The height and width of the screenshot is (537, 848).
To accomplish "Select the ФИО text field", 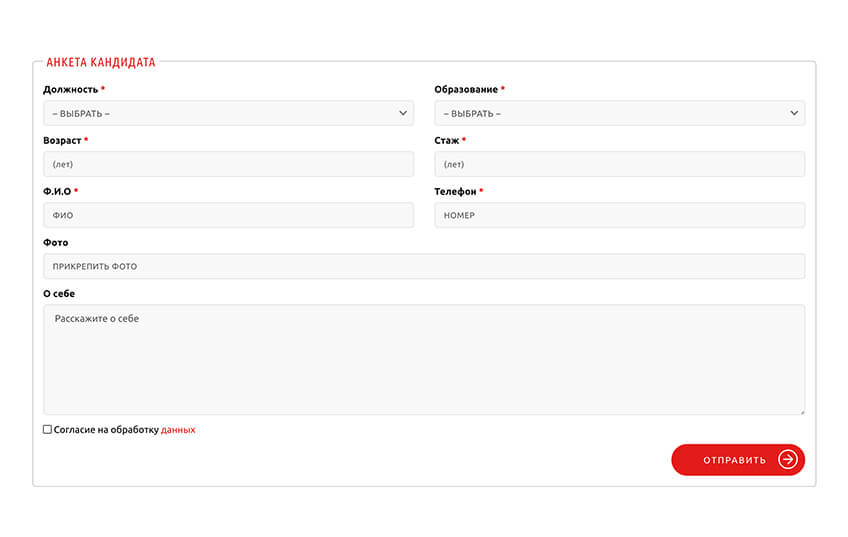I will click(x=228, y=215).
